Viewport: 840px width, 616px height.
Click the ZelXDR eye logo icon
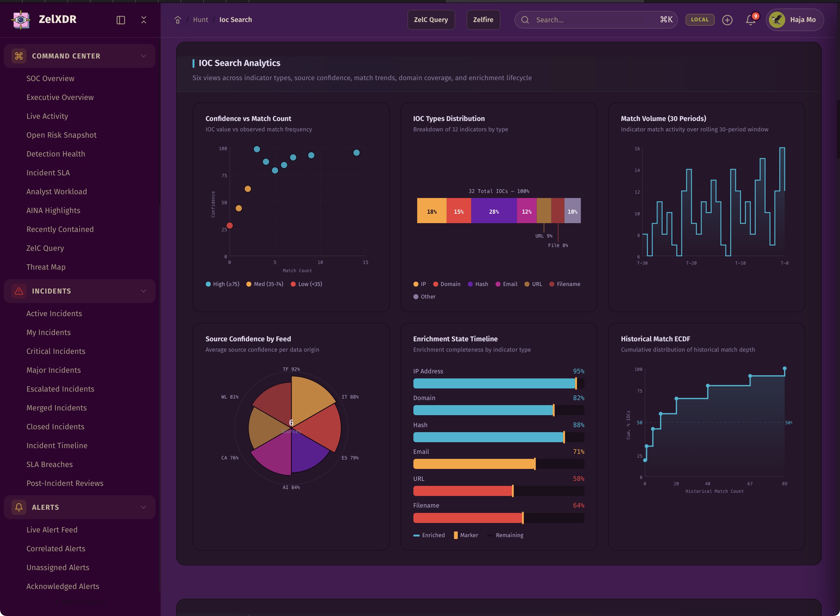point(21,20)
